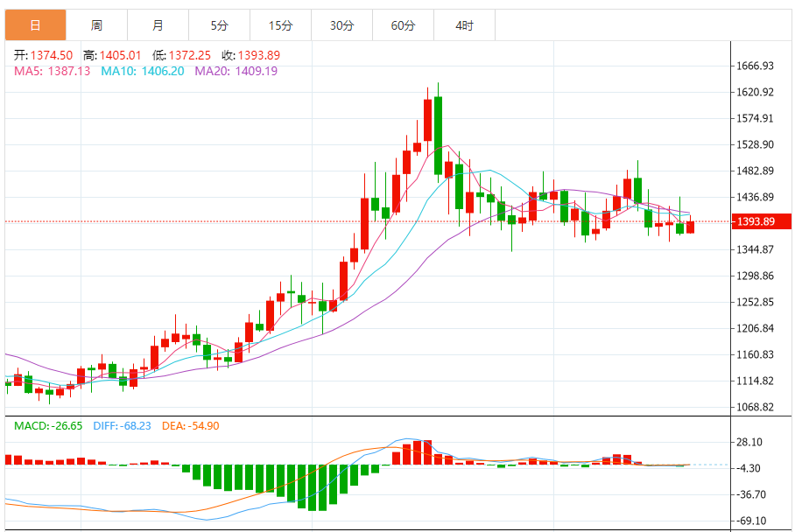
Task: Switch to the 4时 chart tab
Action: tap(464, 25)
